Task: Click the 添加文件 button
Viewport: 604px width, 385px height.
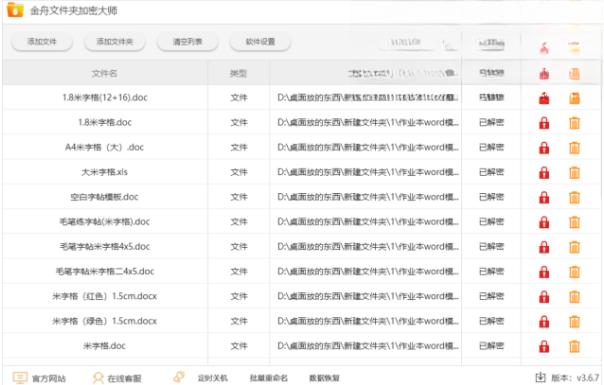Action: point(42,42)
